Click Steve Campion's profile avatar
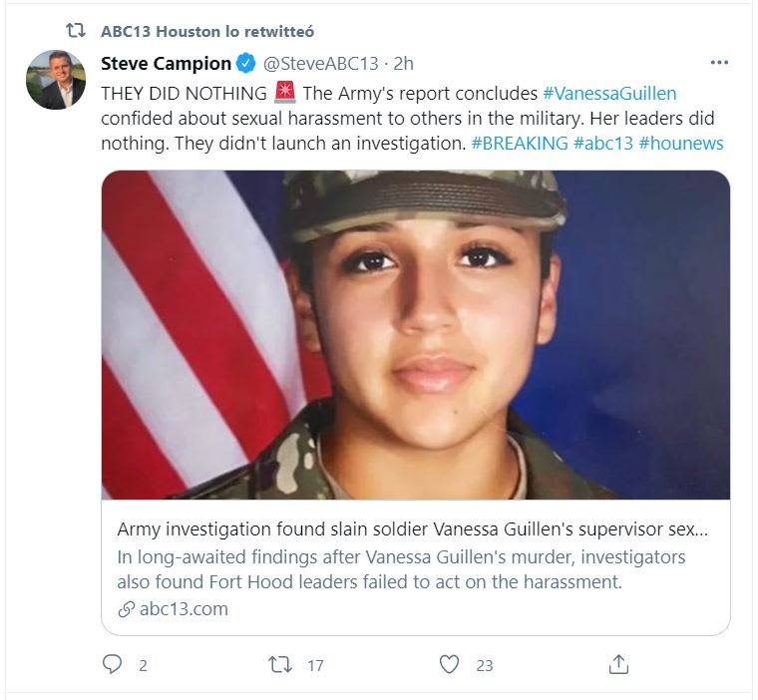This screenshot has height=700, width=758. (56, 79)
